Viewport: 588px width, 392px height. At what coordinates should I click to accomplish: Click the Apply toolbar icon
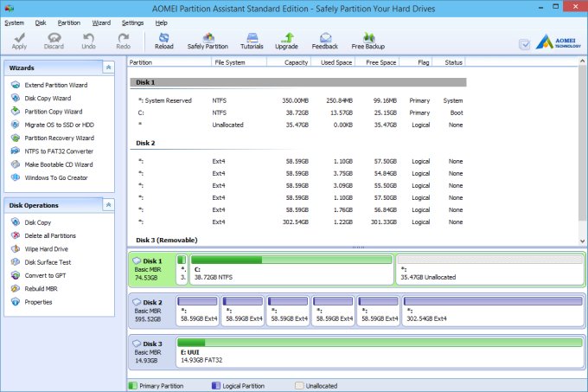19,40
